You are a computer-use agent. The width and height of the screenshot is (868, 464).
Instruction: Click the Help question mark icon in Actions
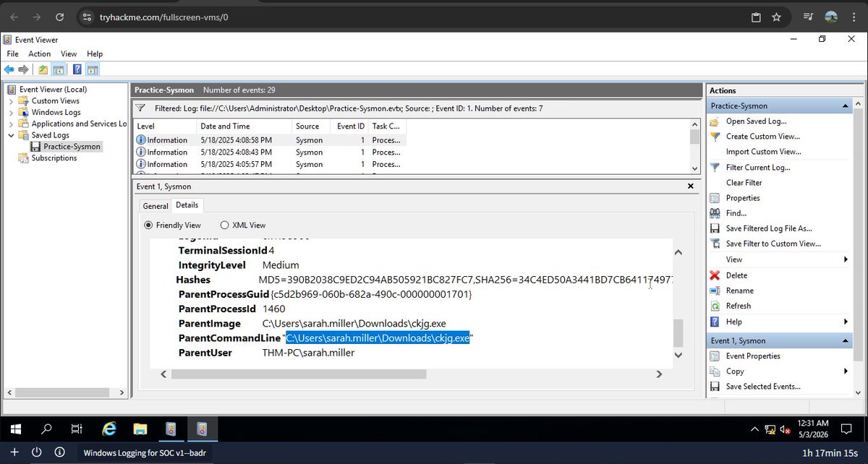tap(715, 322)
